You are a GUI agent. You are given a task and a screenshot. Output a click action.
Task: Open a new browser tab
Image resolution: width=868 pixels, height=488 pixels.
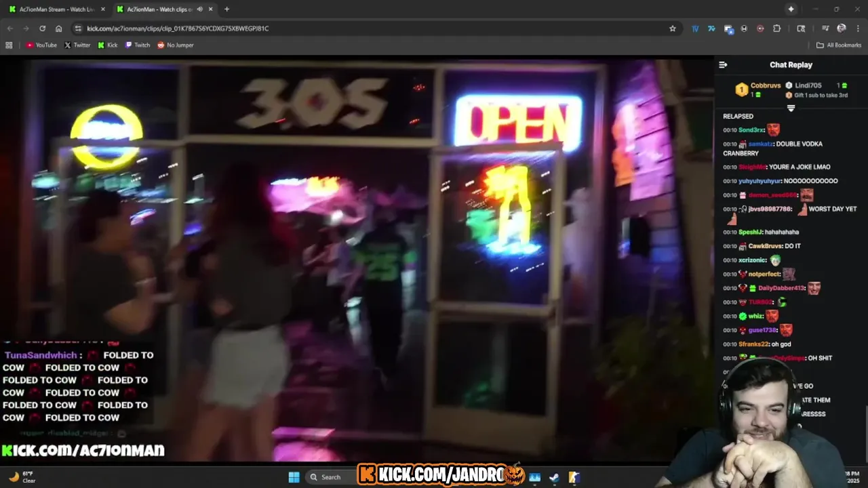click(x=226, y=9)
